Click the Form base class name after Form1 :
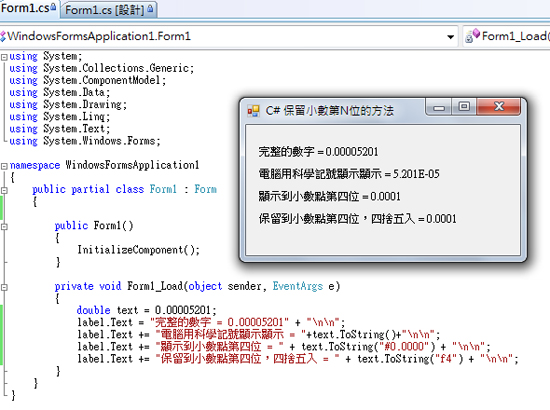Image resolution: width=550 pixels, height=410 pixels. point(206,189)
